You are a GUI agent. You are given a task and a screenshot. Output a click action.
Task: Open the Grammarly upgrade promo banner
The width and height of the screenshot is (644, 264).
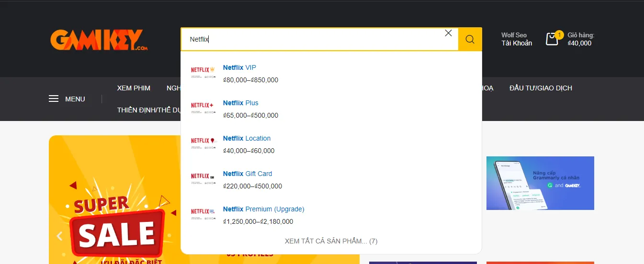pos(540,183)
